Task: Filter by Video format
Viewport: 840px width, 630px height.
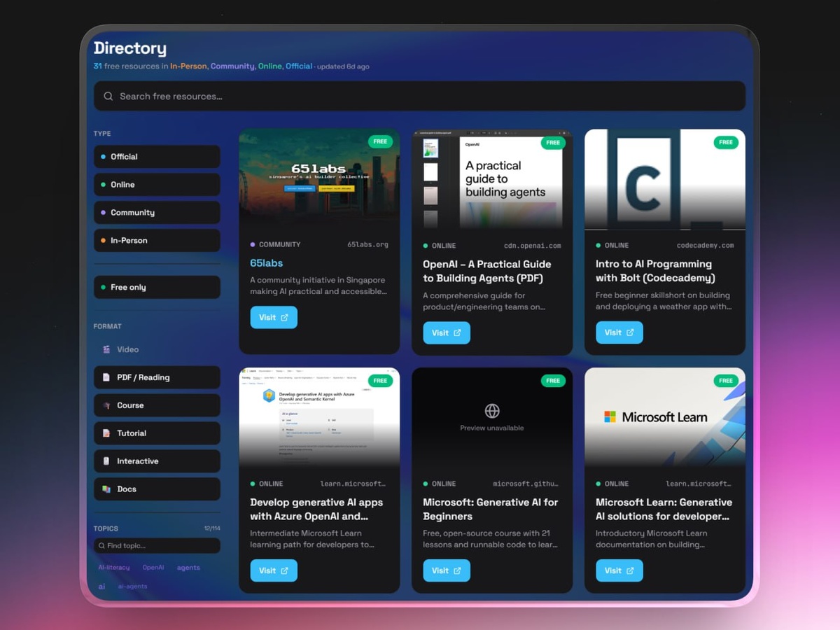Action: 157,349
